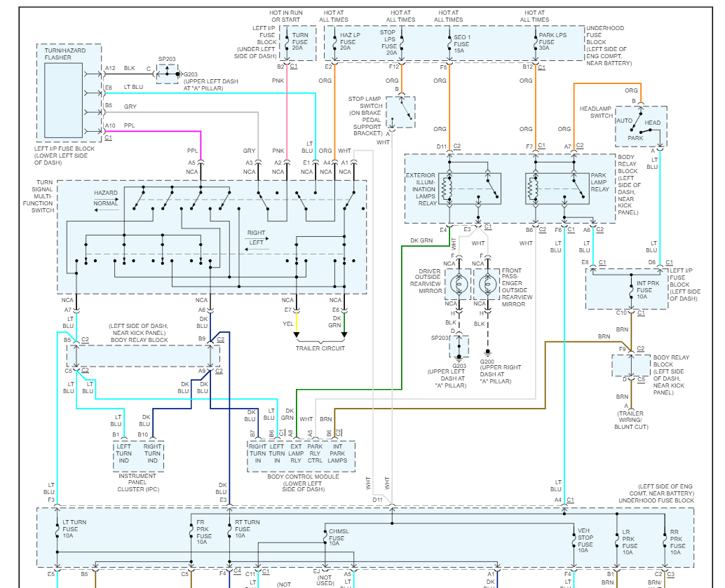
Task: Click the VEH STOP FUSE 10A label
Action: click(x=585, y=540)
